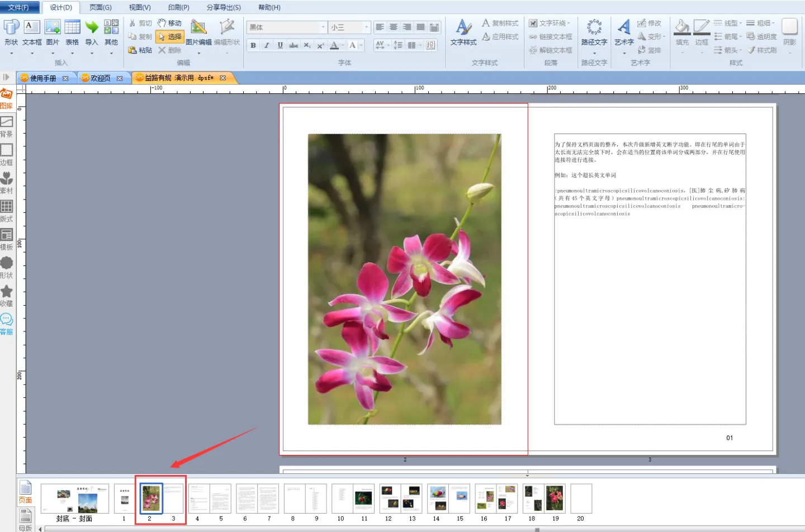Screen dimensions: 805x532
Task: Click the 粘贴 paste button
Action: tap(140, 50)
